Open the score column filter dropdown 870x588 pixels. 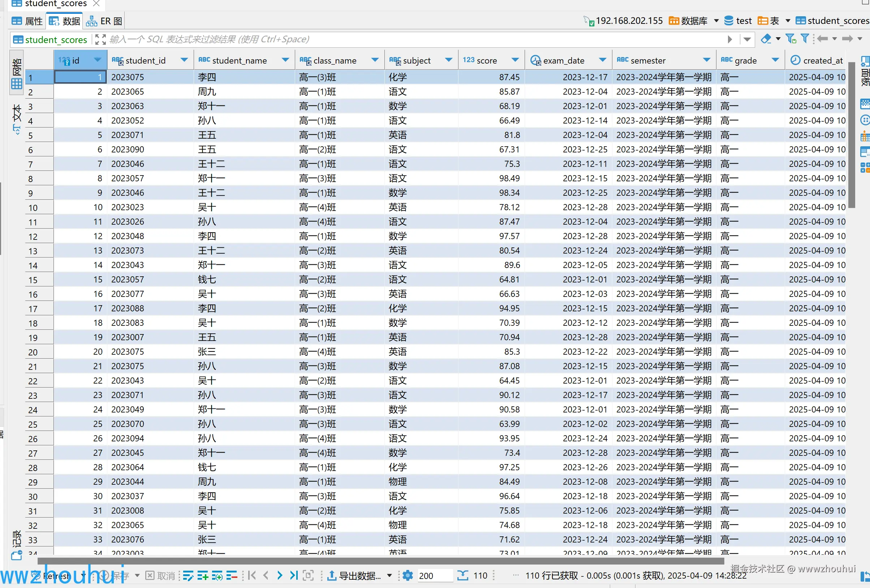[x=515, y=60]
